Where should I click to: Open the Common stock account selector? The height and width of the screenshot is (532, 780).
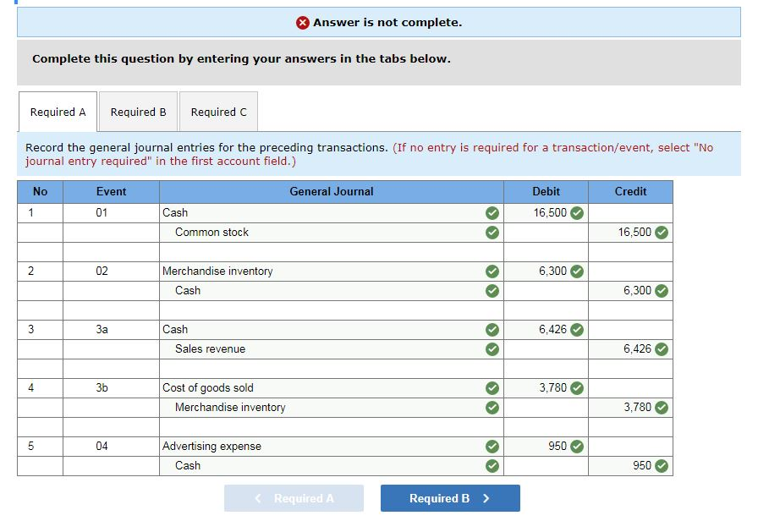point(321,233)
